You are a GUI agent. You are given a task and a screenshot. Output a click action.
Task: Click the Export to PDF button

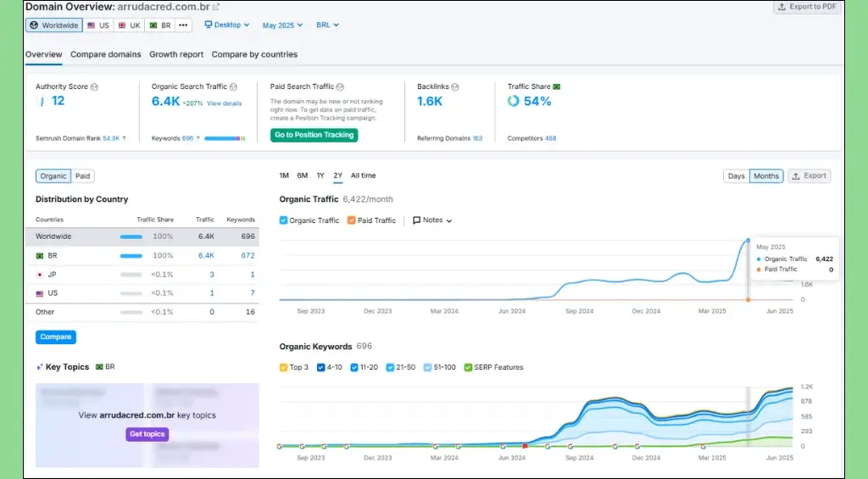point(807,7)
